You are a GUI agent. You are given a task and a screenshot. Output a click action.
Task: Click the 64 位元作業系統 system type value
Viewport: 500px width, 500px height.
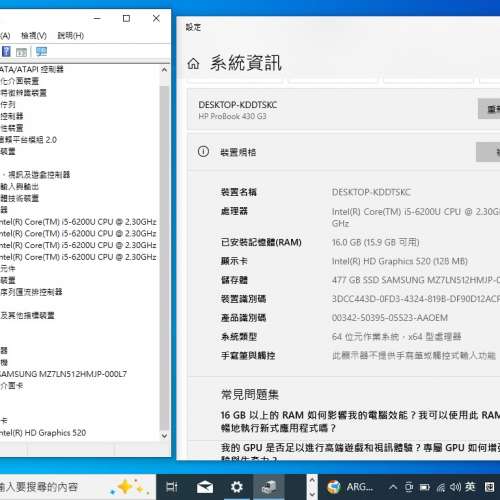396,337
